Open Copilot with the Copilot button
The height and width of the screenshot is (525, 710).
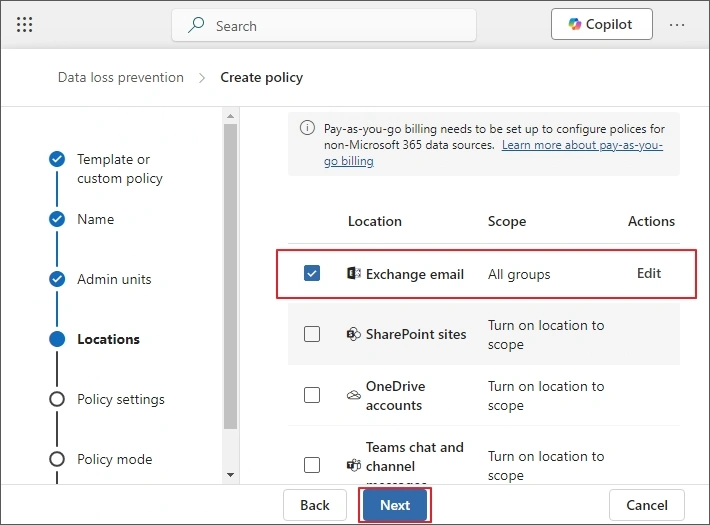click(x=602, y=24)
